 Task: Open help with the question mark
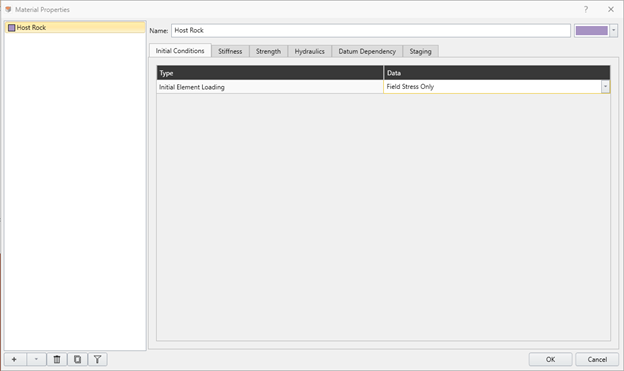pos(586,9)
